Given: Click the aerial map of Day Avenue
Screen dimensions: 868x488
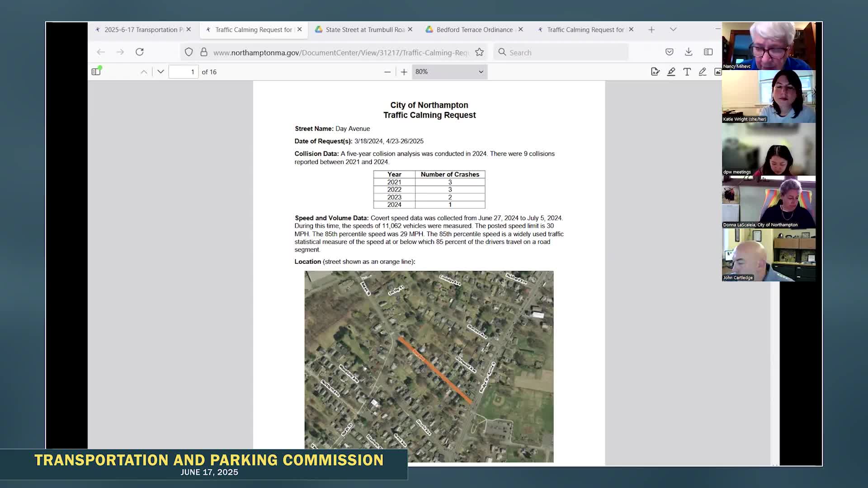Looking at the screenshot, I should 429,366.
